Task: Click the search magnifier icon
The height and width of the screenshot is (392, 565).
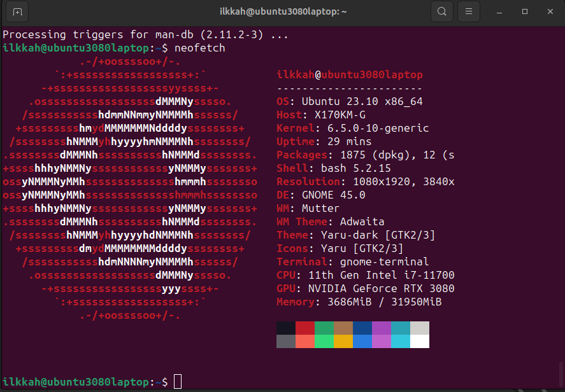Action: [x=441, y=11]
